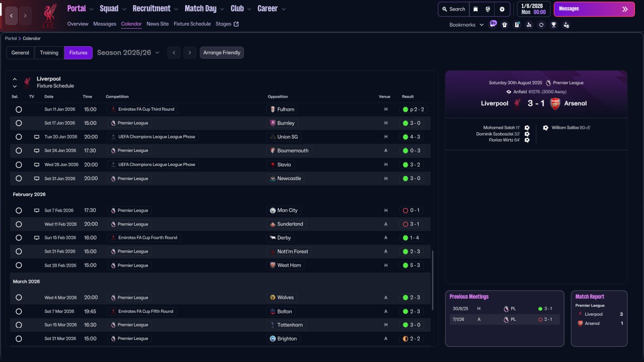Click the Portal breadcrumb link
Viewport: 644px width, 362px height.
pos(11,38)
